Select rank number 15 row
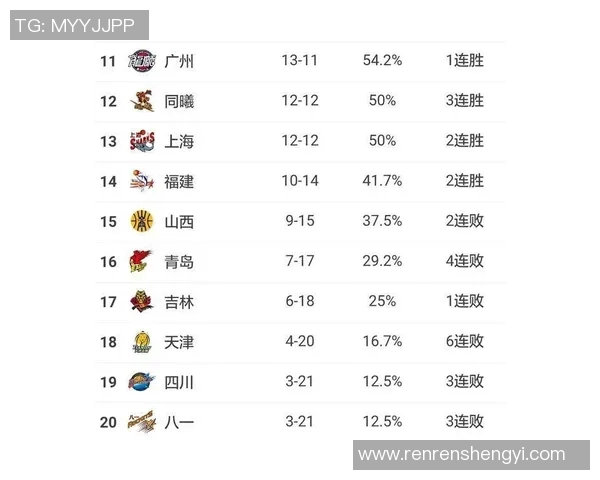Image resolution: width=600 pixels, height=480 pixels. (x=108, y=221)
